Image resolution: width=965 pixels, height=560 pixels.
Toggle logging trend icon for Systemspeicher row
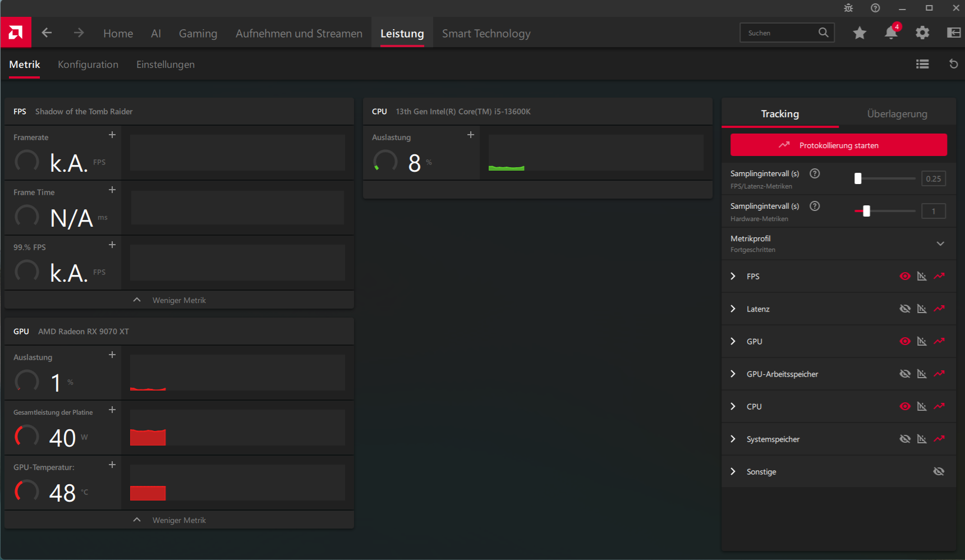[939, 439]
